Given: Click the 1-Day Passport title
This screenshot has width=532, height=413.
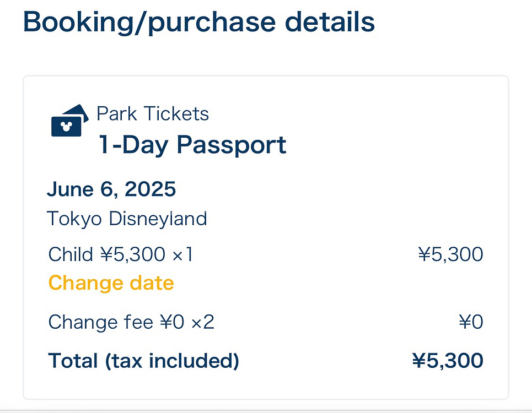Looking at the screenshot, I should 192,145.
